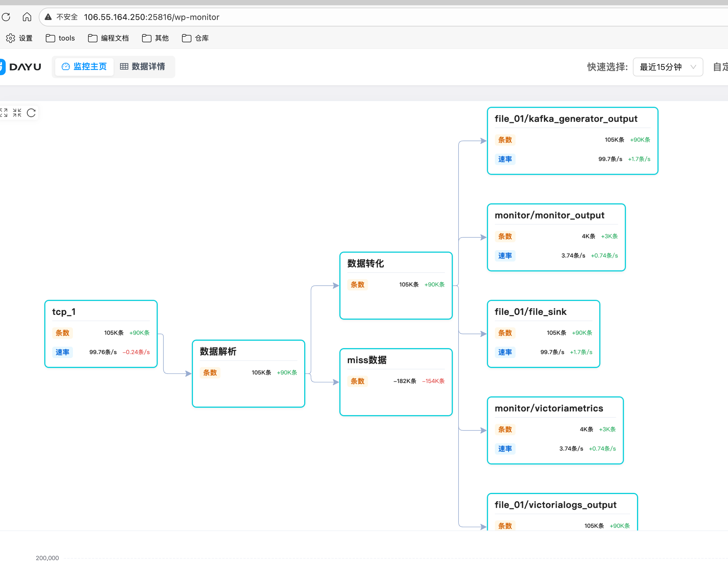Open the 最近15分钟 time range dropdown
This screenshot has height=561, width=728.
(x=668, y=67)
